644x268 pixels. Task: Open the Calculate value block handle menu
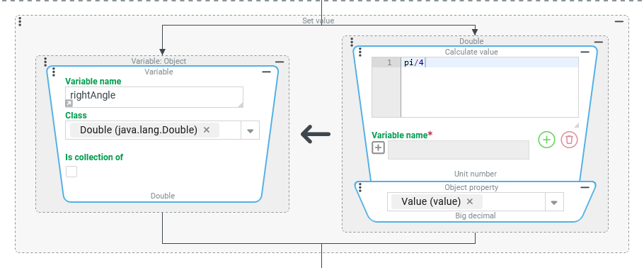coord(360,52)
